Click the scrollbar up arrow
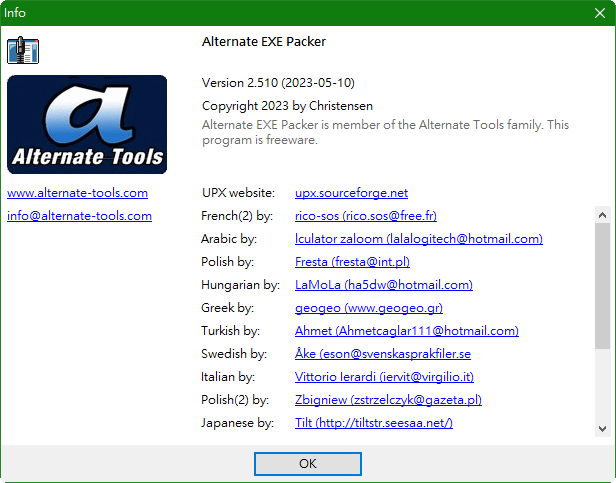 coord(602,215)
